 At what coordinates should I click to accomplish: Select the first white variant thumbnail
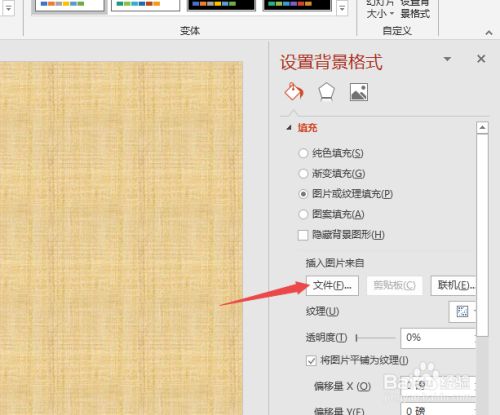point(69,5)
